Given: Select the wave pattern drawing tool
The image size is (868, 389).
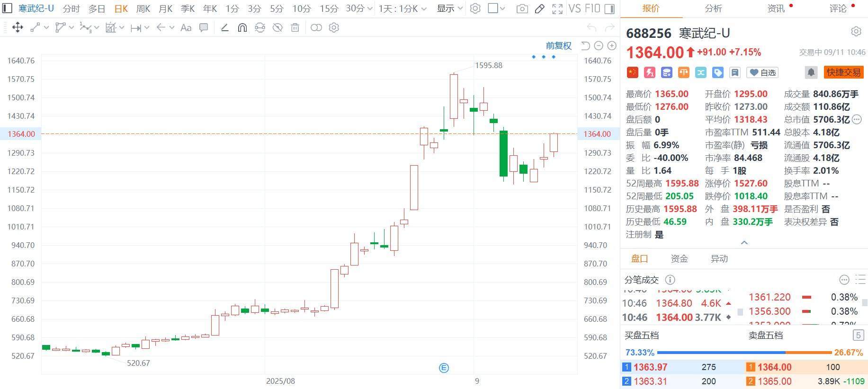Looking at the screenshot, I should click(85, 27).
